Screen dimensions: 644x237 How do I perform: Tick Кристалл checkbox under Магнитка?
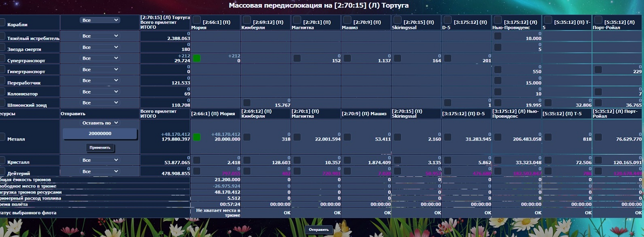(x=296, y=160)
